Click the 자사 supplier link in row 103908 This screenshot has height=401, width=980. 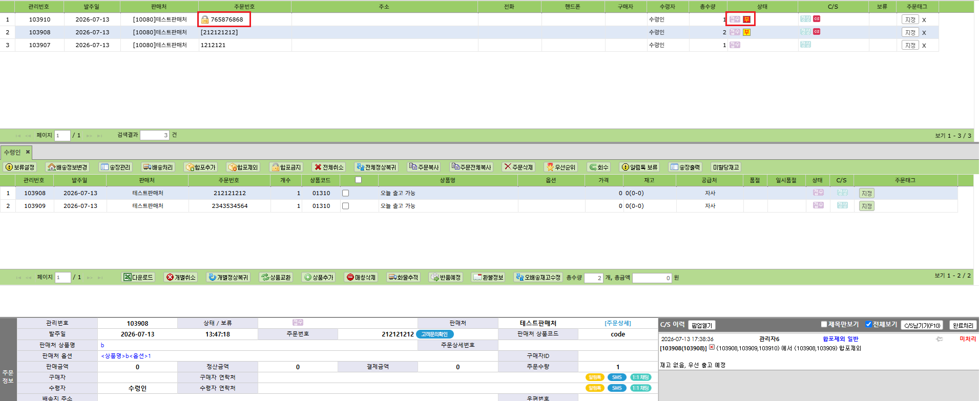coord(710,193)
